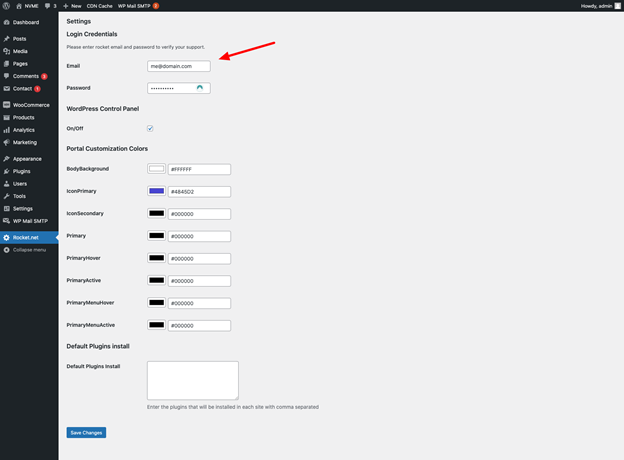Open the comments bubble icon in admin bar

47,6
